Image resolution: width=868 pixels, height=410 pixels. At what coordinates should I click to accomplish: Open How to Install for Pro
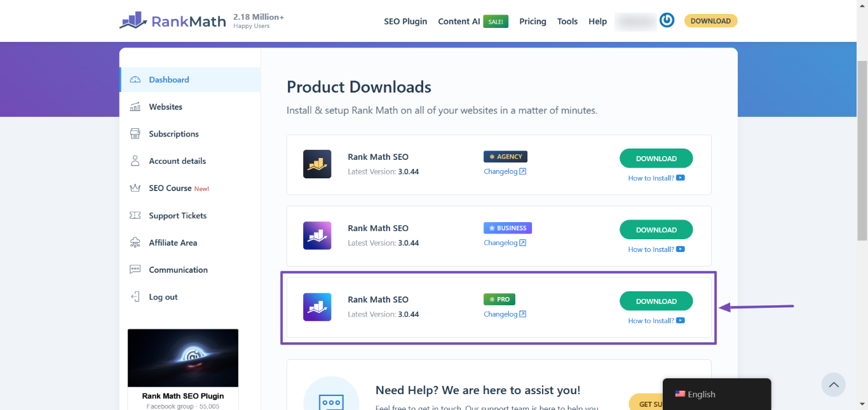[651, 321]
